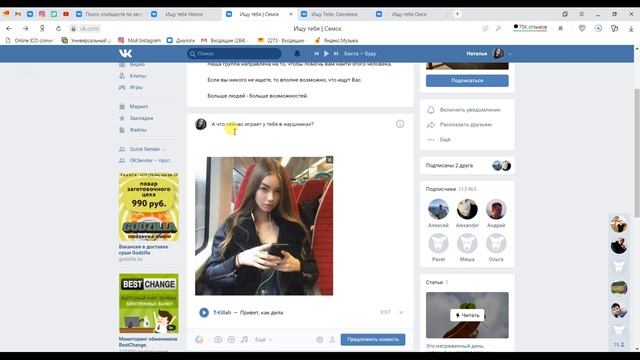This screenshot has height=360, width=640.
Task: Open the Подписчики list header
Action: point(451,189)
